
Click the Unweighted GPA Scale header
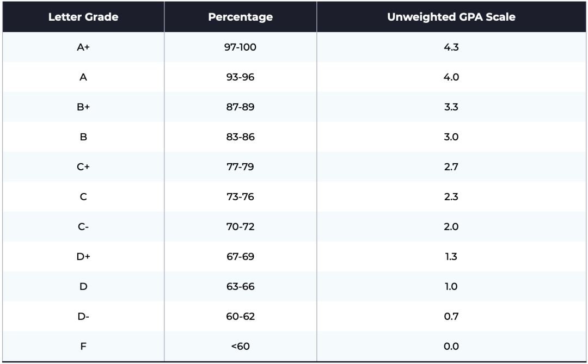coord(451,17)
